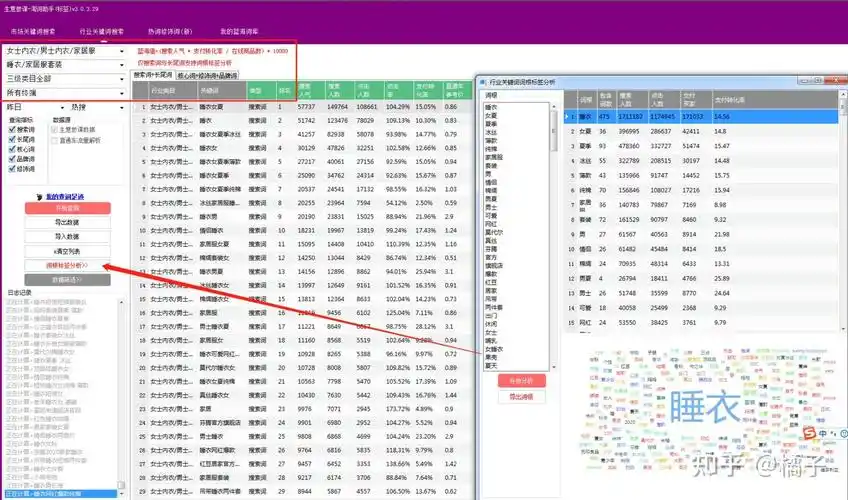
Task: Click the Sogou input method S icon
Action: 809,433
